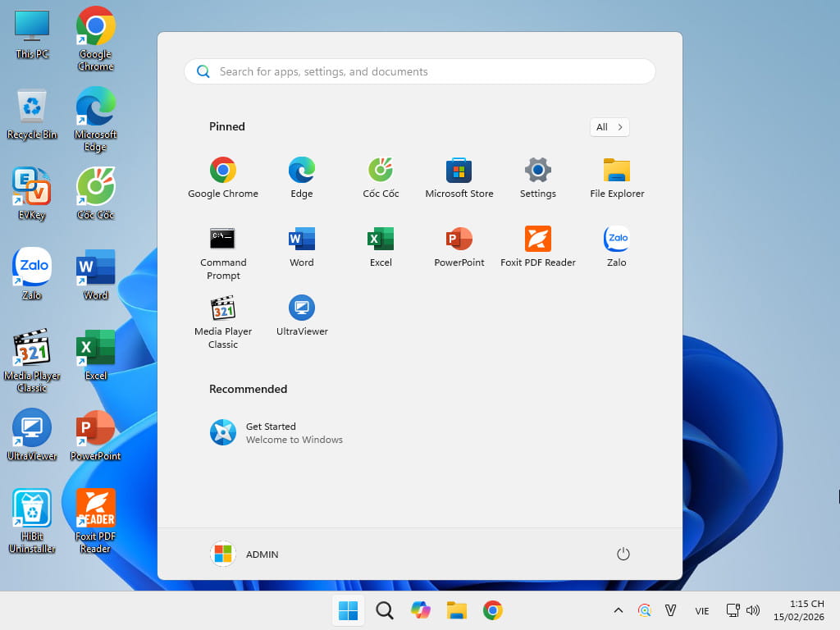Open File Explorer from pinned apps

[617, 177]
